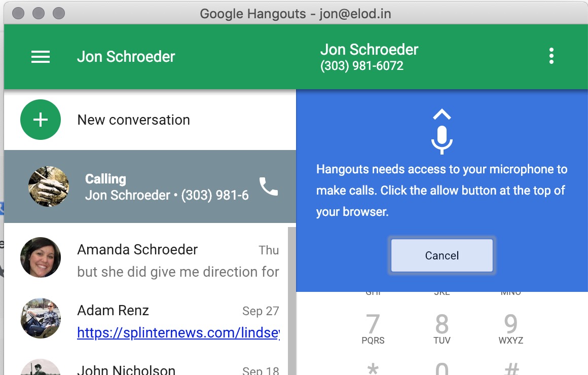Image resolution: width=588 pixels, height=375 pixels.
Task: Click the phone icon in Calling row
Action: pos(269,186)
